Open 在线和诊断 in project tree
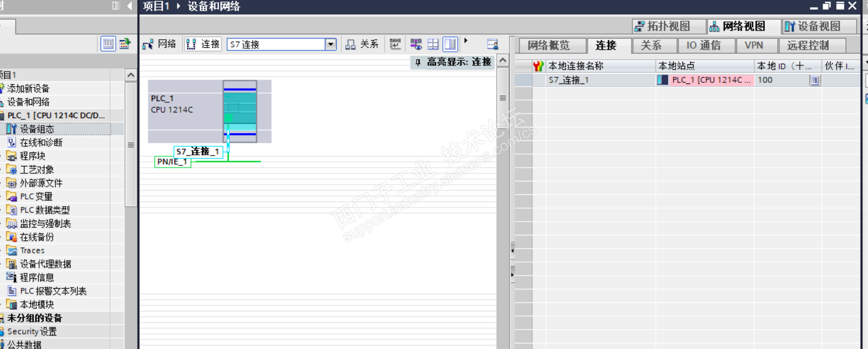This screenshot has width=868, height=349. point(41,143)
